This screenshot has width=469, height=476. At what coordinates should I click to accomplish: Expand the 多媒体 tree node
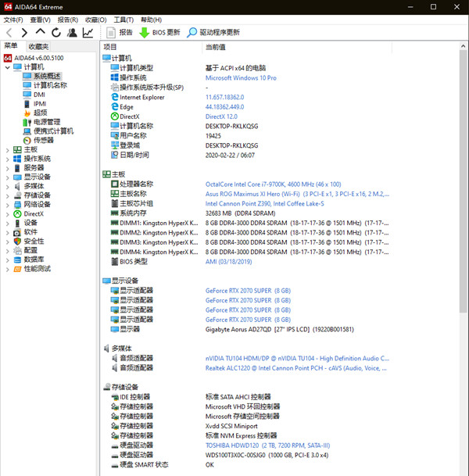7,186
